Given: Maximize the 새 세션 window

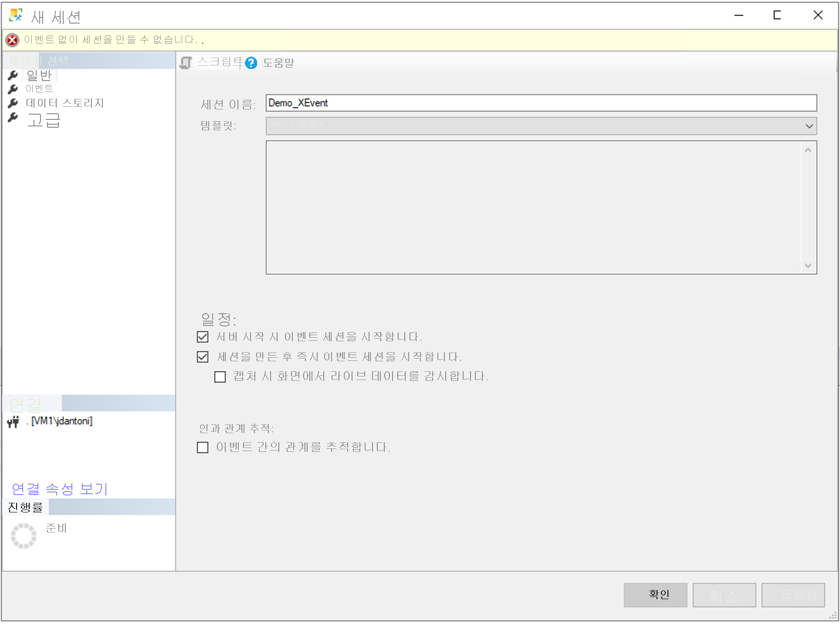Looking at the screenshot, I should (777, 15).
